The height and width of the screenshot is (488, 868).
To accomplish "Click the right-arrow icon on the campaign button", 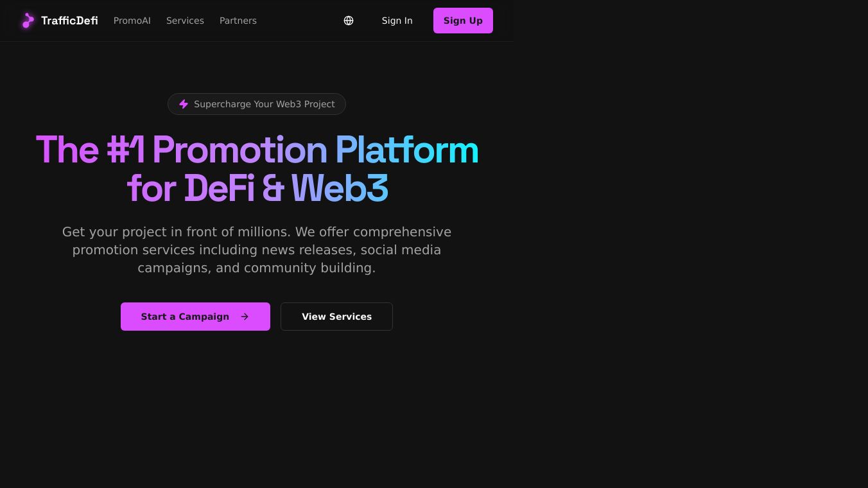I will tap(245, 317).
